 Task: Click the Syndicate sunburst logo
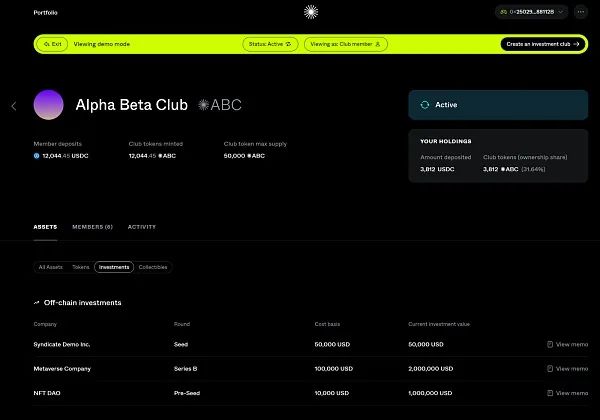point(311,12)
